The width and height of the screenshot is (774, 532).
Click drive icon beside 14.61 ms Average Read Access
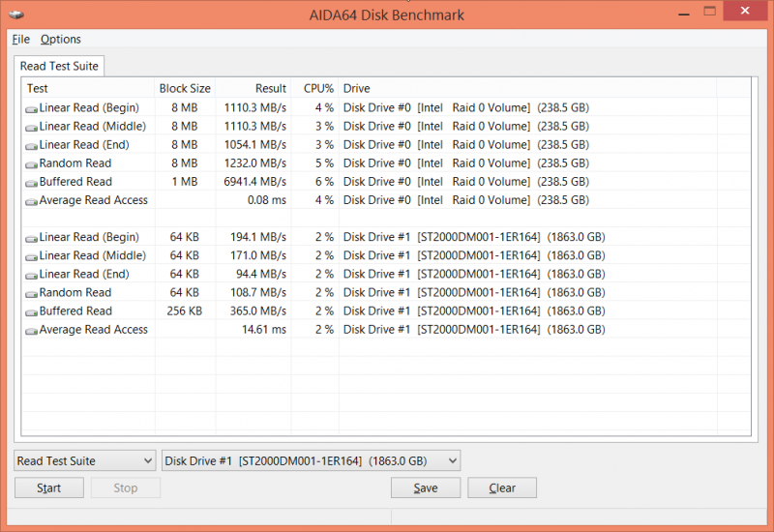(32, 330)
